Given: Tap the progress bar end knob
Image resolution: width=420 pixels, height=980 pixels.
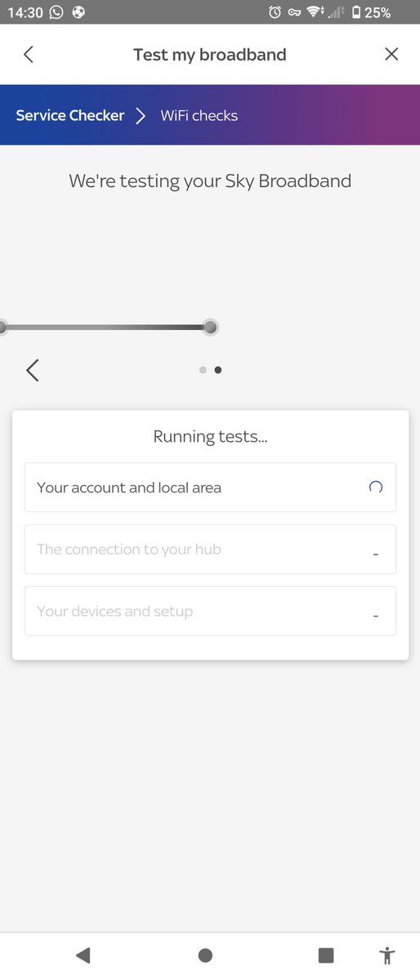Looking at the screenshot, I should click(x=211, y=327).
